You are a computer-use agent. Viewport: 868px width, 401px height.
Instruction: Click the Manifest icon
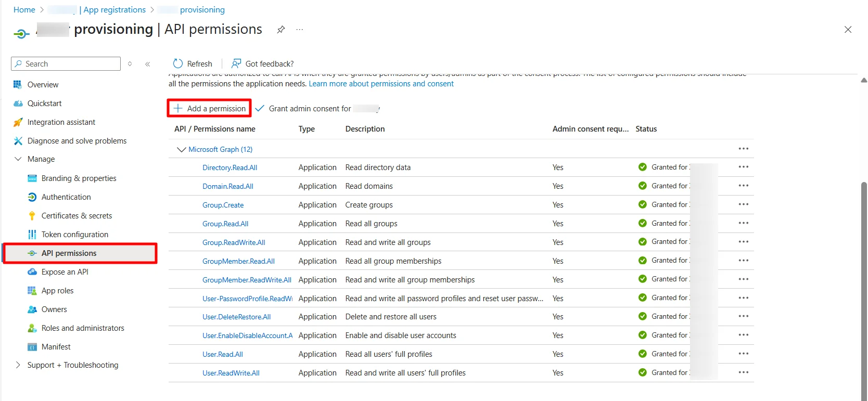[x=32, y=347]
